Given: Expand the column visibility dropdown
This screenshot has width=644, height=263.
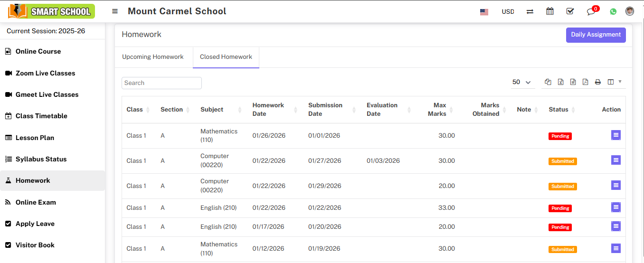Looking at the screenshot, I should click(x=614, y=82).
